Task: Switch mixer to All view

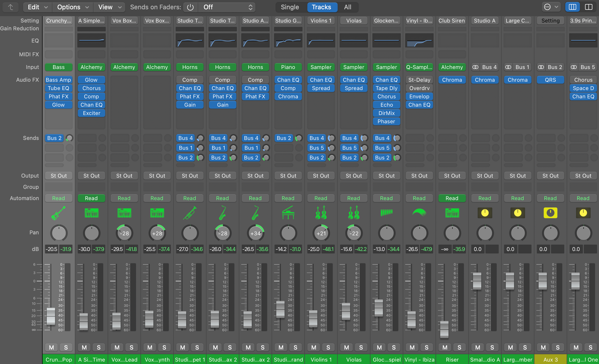Action: click(347, 7)
